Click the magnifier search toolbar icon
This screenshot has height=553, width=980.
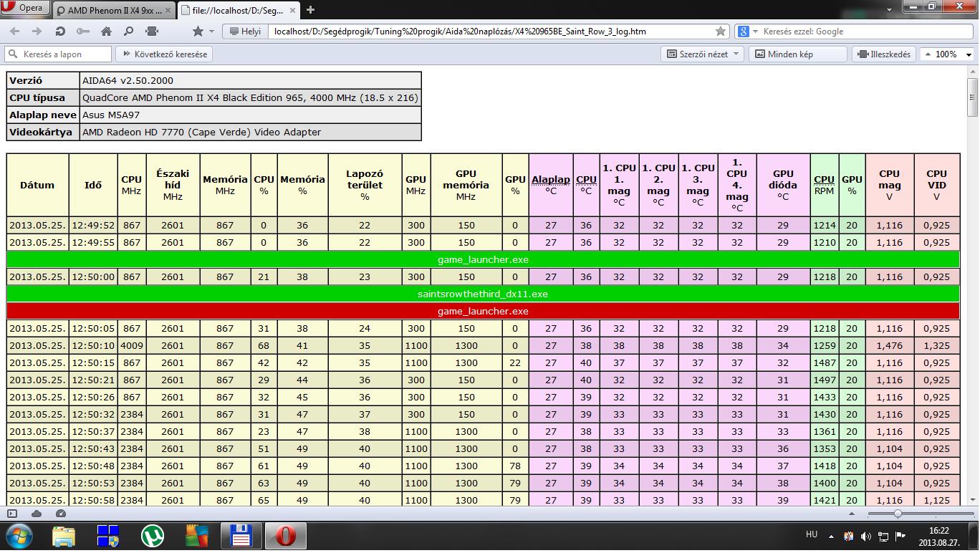[129, 32]
